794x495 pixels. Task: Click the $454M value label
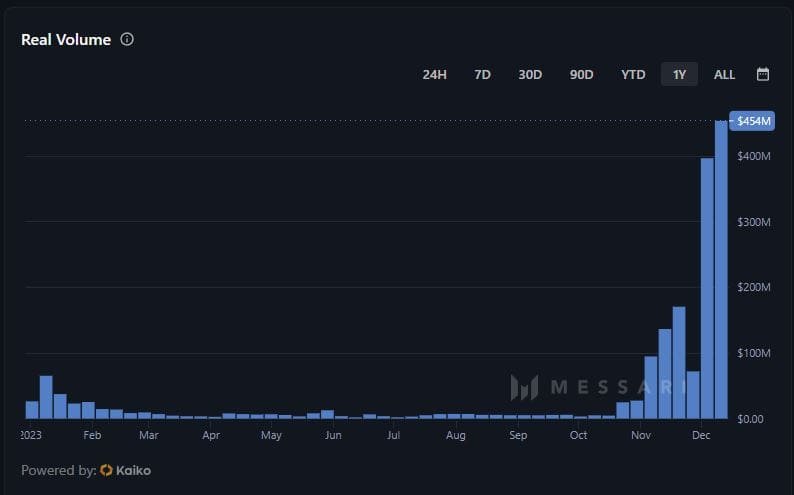point(752,121)
